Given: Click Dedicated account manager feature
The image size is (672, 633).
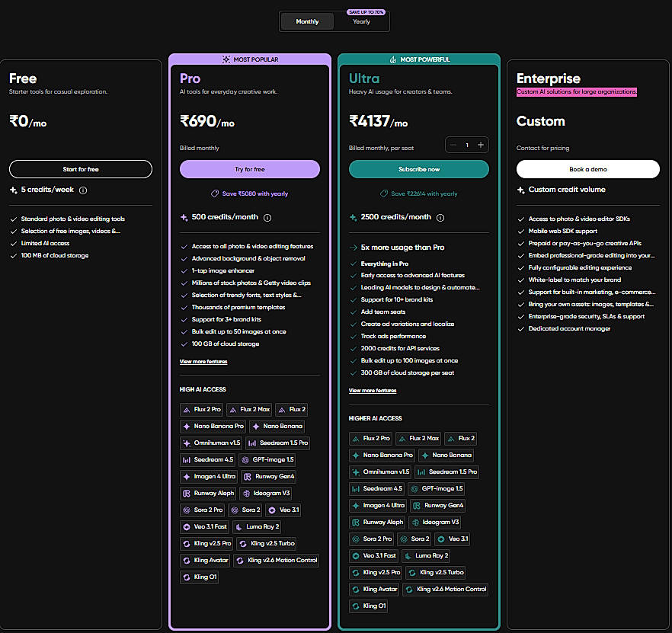Looking at the screenshot, I should coord(569,329).
